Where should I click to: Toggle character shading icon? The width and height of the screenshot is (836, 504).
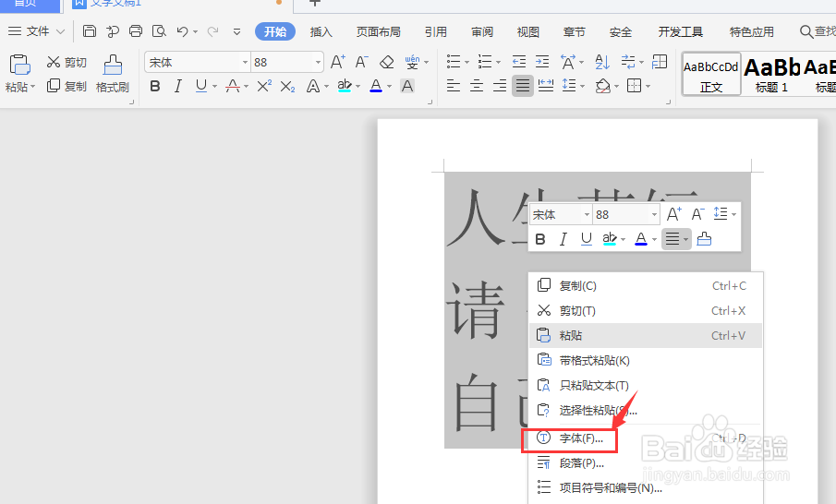click(407, 86)
